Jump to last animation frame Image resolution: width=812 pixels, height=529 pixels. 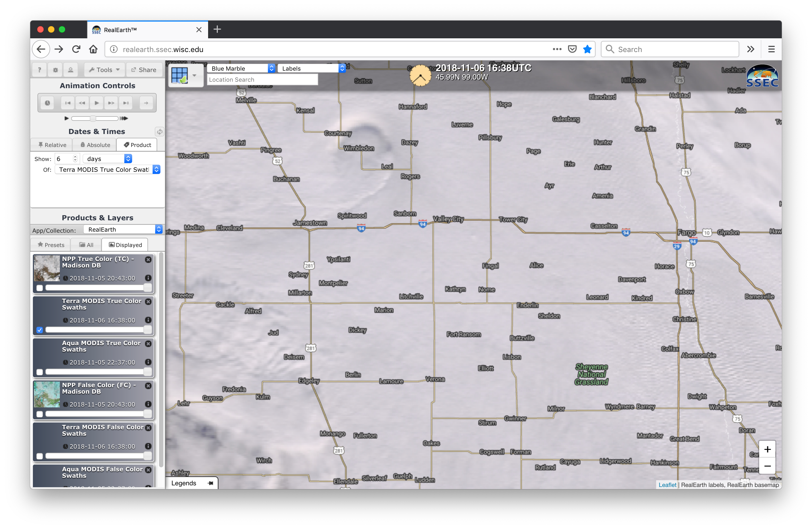(x=126, y=103)
